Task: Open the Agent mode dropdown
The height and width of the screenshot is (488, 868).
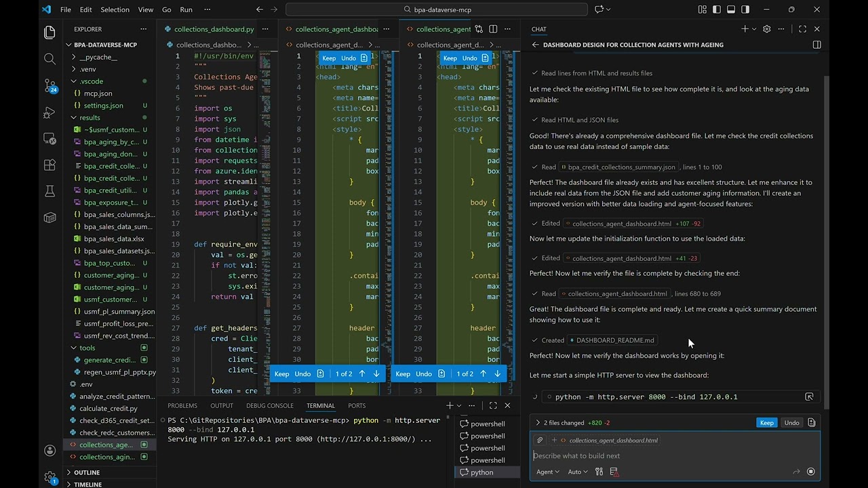Action: (548, 472)
